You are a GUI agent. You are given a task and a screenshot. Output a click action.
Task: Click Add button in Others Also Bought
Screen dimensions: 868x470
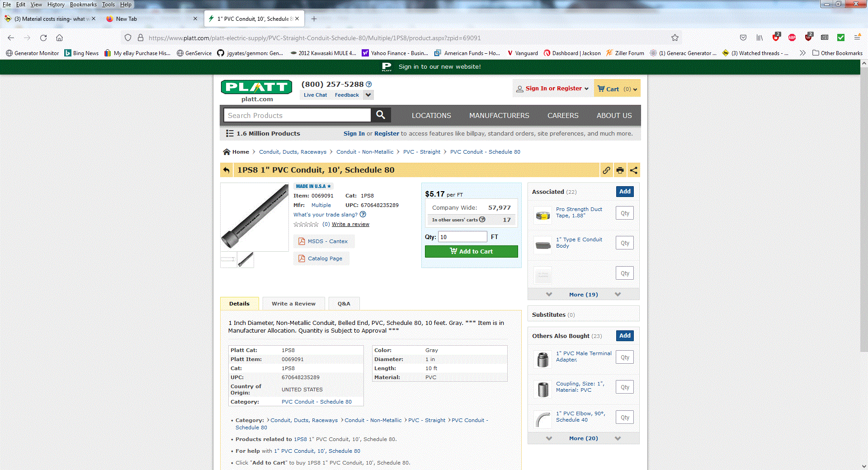[x=625, y=335]
